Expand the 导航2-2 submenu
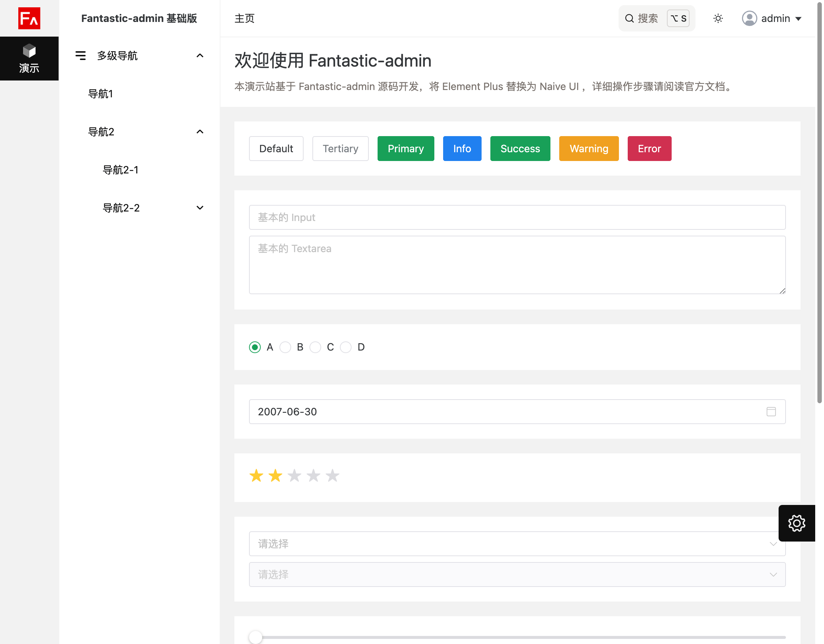This screenshot has height=644, width=824. [200, 208]
